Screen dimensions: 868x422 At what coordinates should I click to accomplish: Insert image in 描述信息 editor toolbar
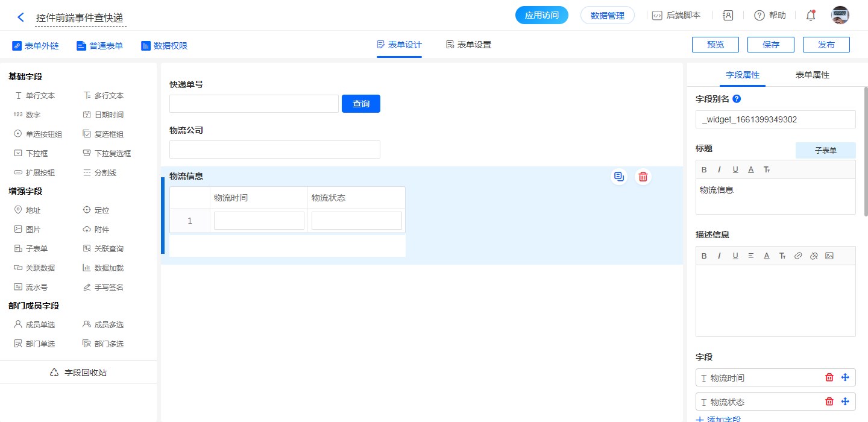coord(829,256)
